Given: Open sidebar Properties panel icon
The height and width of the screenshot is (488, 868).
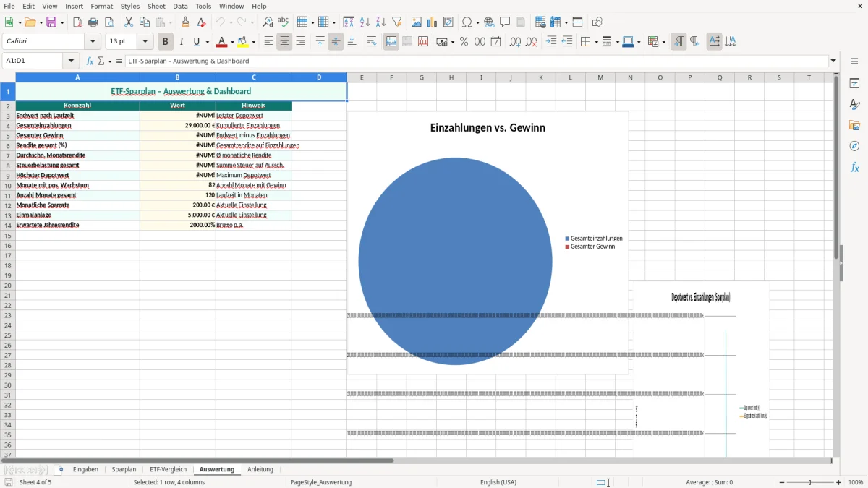Looking at the screenshot, I should coord(854,84).
